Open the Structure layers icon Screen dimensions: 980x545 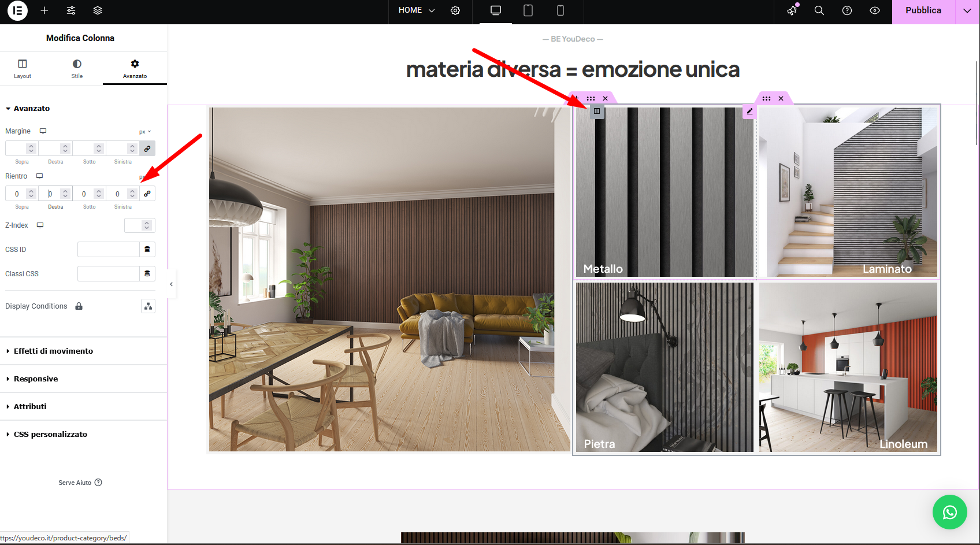[x=98, y=10]
